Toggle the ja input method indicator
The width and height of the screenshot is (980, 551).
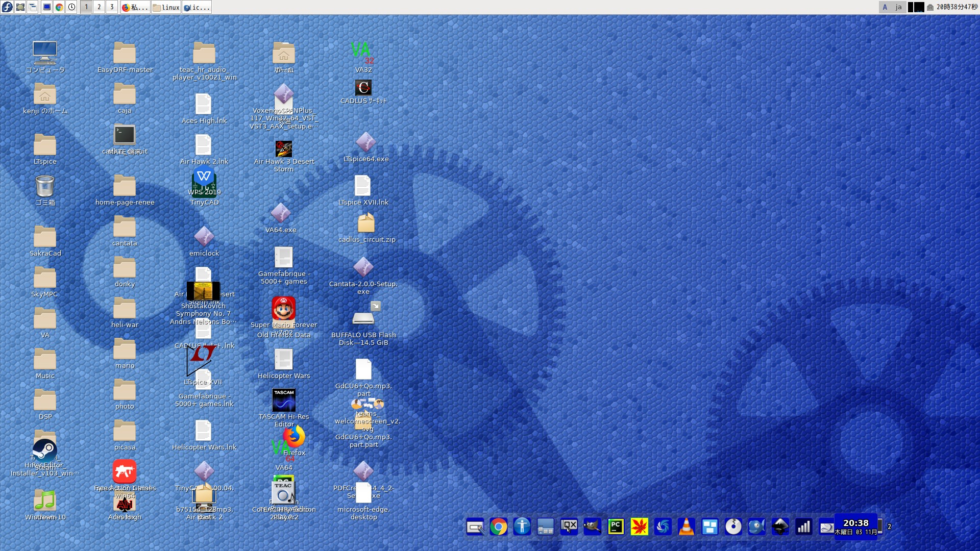(898, 7)
